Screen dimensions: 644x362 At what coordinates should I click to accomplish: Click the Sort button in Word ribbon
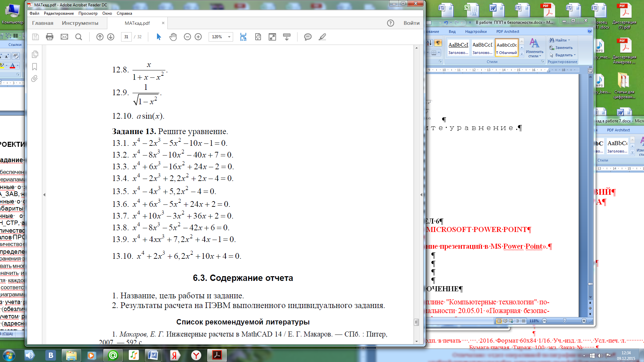click(429, 43)
